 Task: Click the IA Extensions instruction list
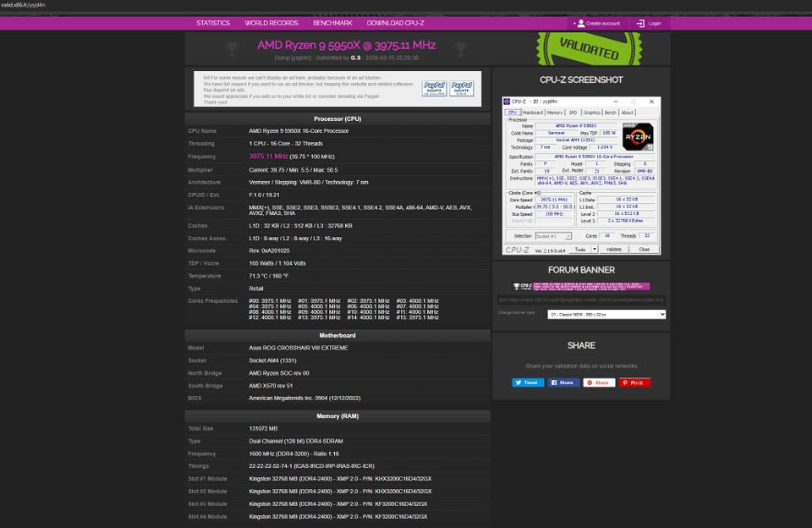(x=360, y=211)
